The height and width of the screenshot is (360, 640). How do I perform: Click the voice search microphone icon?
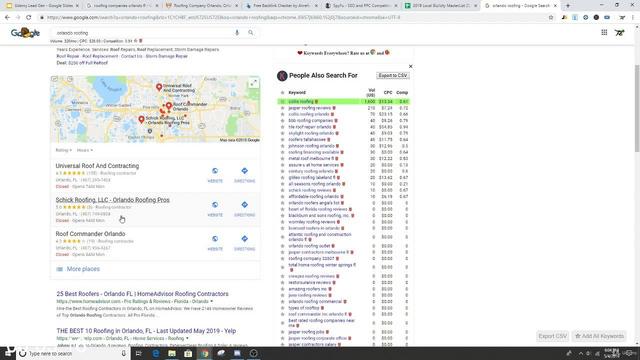click(x=237, y=33)
